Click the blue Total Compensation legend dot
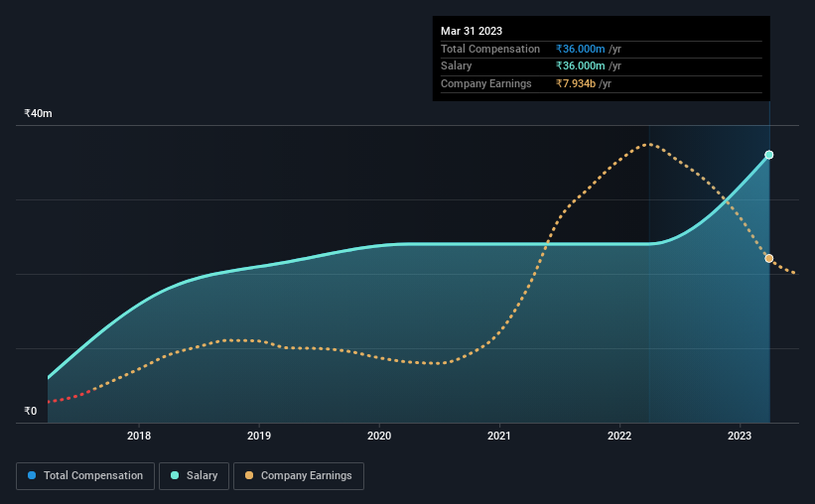This screenshot has width=815, height=504. coord(32,475)
